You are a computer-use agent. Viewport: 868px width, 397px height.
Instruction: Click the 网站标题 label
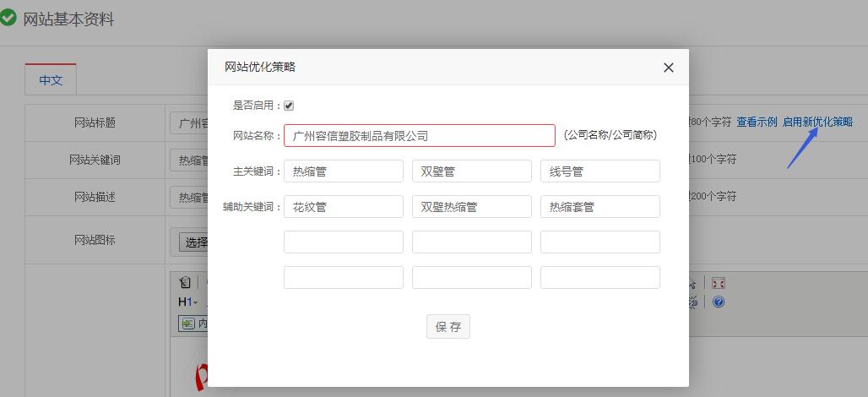click(x=95, y=123)
